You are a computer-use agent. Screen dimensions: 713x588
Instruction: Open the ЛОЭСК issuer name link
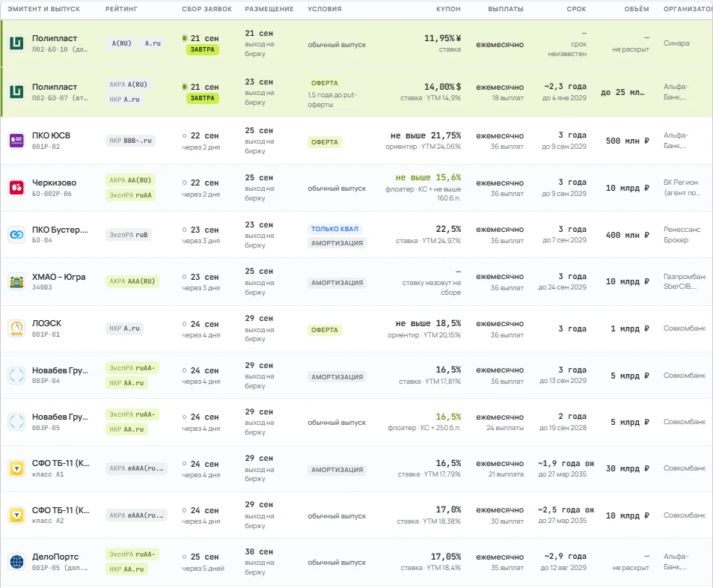pos(46,323)
